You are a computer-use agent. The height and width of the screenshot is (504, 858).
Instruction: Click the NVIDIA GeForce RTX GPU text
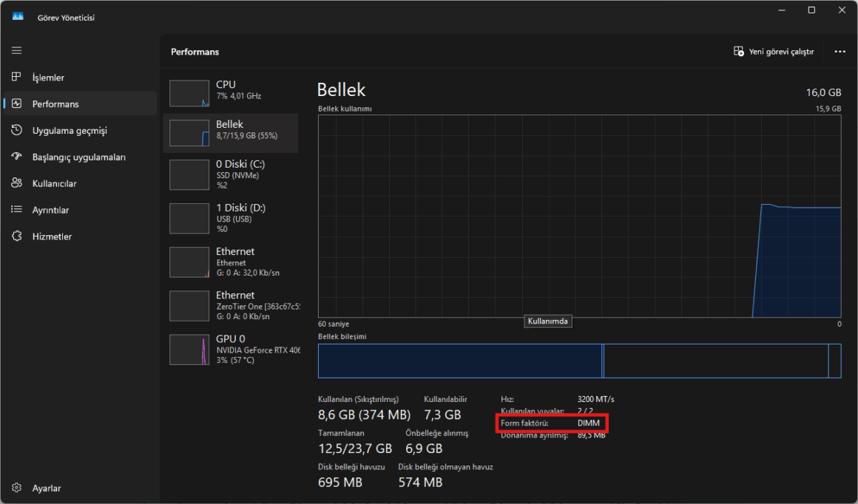[x=257, y=350]
